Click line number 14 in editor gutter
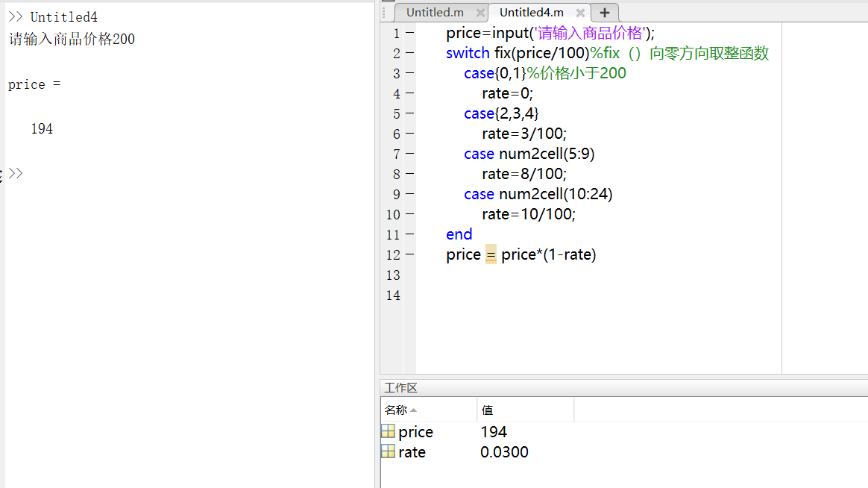The height and width of the screenshot is (488, 868). coord(393,295)
